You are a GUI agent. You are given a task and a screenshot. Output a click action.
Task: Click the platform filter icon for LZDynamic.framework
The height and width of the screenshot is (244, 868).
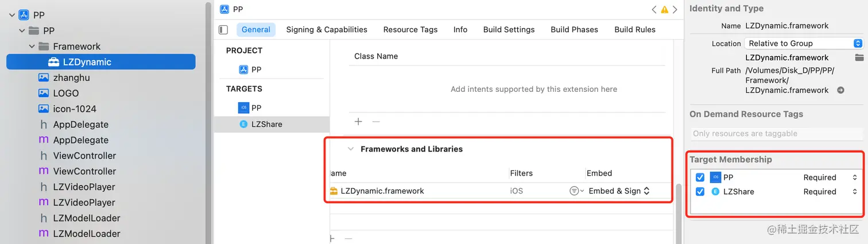(x=575, y=191)
